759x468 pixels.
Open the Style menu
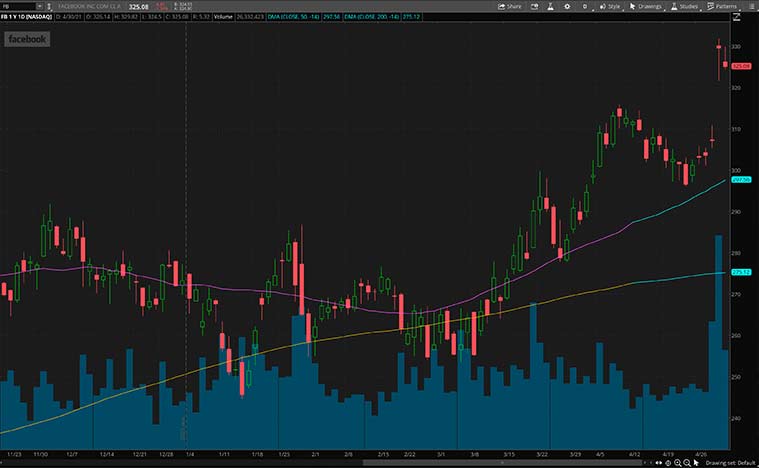point(609,6)
